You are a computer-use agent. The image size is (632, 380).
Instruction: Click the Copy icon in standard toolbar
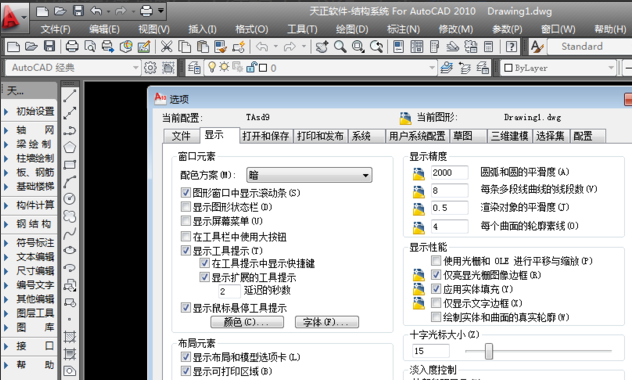click(185, 47)
